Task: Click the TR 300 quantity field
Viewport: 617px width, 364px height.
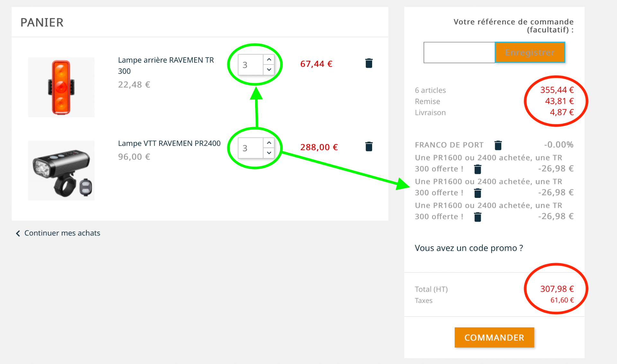Action: [251, 65]
